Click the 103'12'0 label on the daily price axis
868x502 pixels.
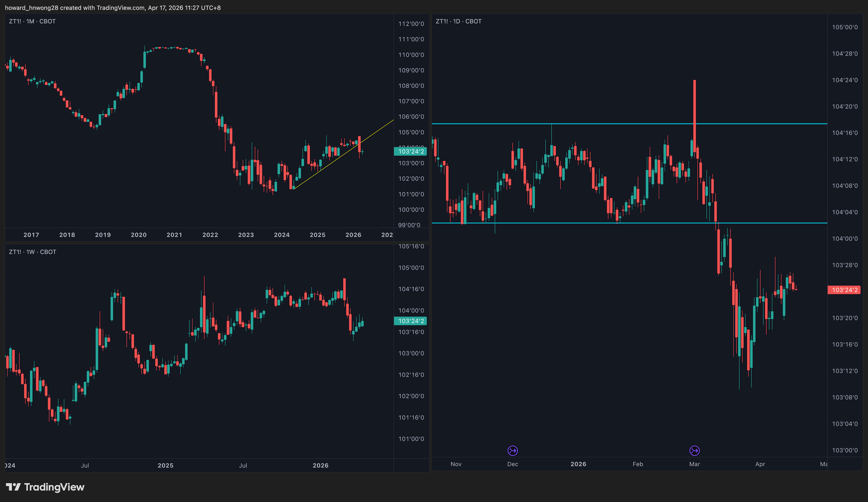(845, 371)
